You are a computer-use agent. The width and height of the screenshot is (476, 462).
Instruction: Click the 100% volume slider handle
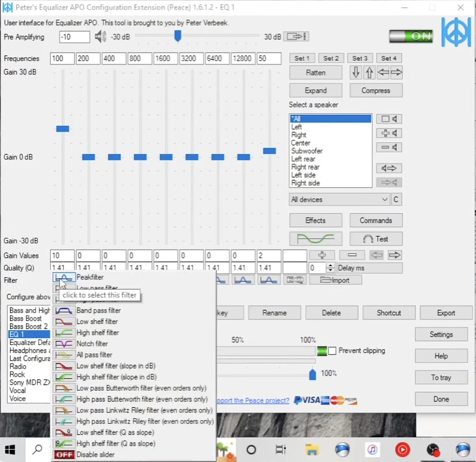click(313, 375)
